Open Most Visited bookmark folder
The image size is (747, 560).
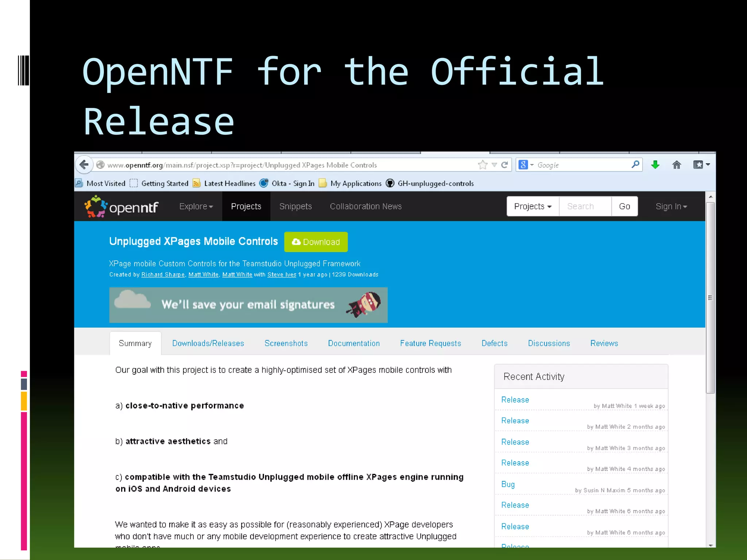point(100,183)
